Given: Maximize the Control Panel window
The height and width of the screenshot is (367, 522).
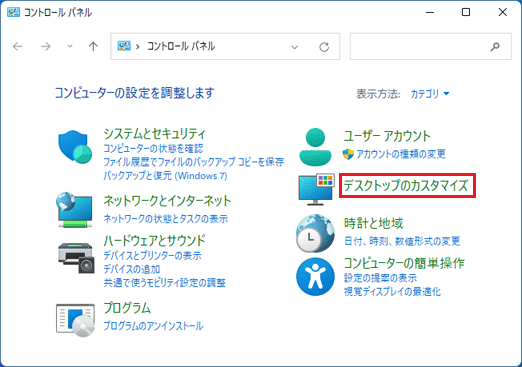Looking at the screenshot, I should point(466,12).
